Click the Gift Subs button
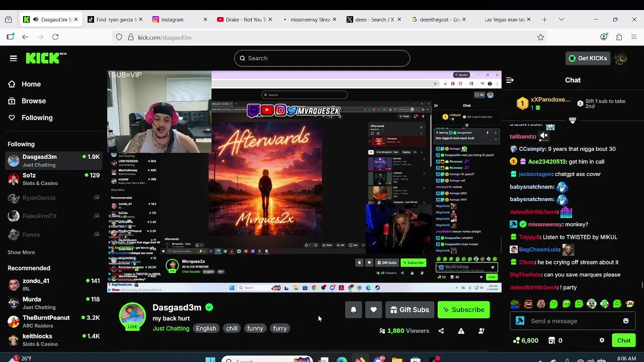This screenshot has width=644, height=362. click(409, 310)
